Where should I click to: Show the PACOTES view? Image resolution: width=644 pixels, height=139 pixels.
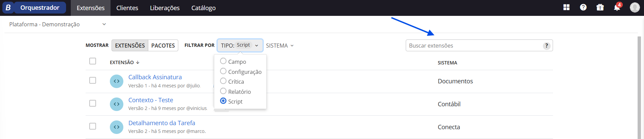click(163, 46)
